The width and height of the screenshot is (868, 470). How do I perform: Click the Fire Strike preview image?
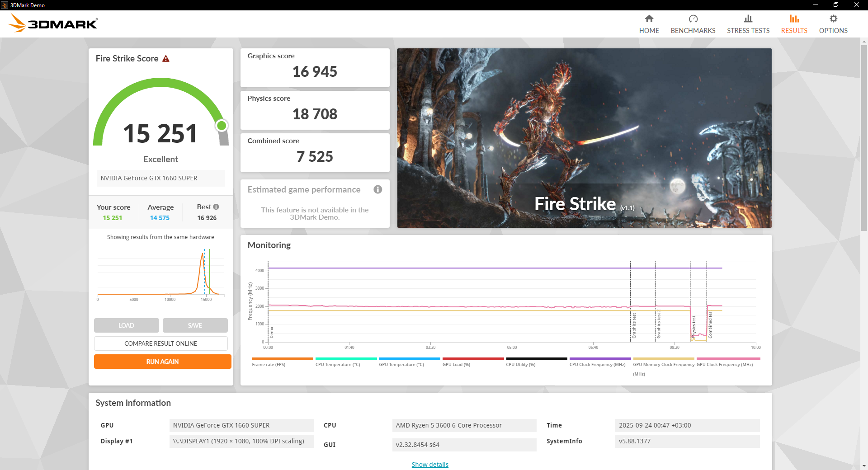pyautogui.click(x=584, y=138)
